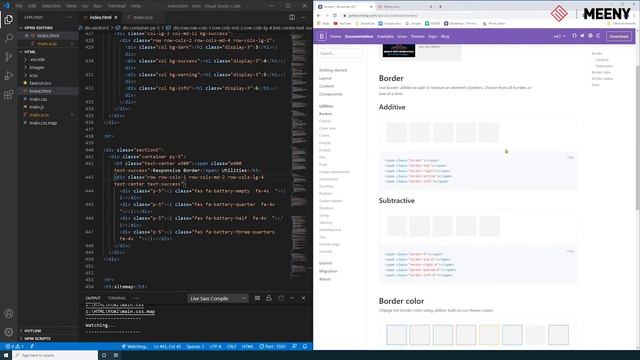Open the Blog link in Bootstrap navbar
Image resolution: width=640 pixels, height=360 pixels.
click(x=445, y=36)
